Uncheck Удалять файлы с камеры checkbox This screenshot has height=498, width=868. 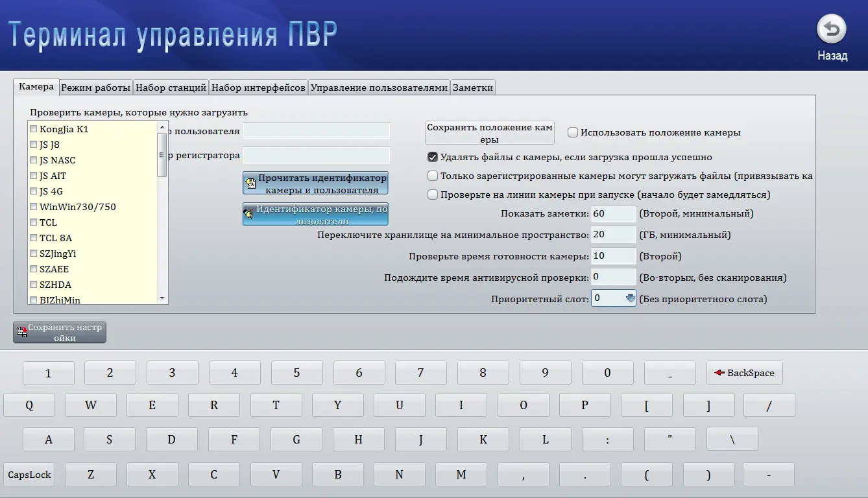coord(433,157)
